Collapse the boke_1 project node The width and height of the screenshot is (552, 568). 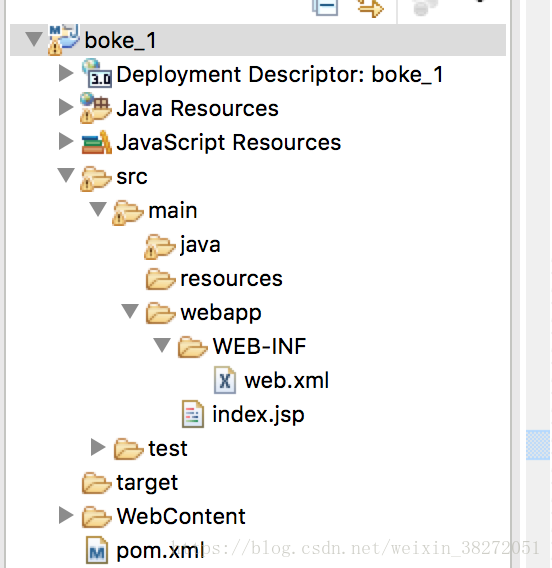click(x=34, y=39)
